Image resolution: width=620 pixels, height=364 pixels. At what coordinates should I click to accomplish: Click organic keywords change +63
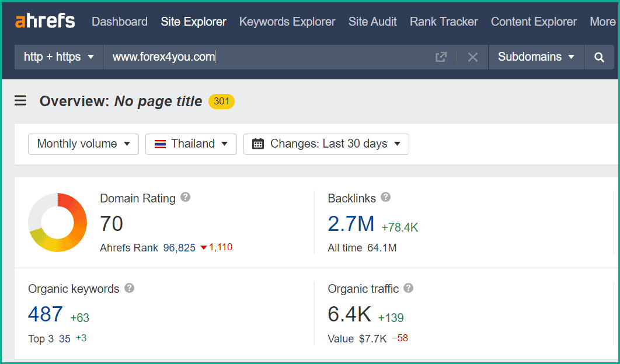80,318
